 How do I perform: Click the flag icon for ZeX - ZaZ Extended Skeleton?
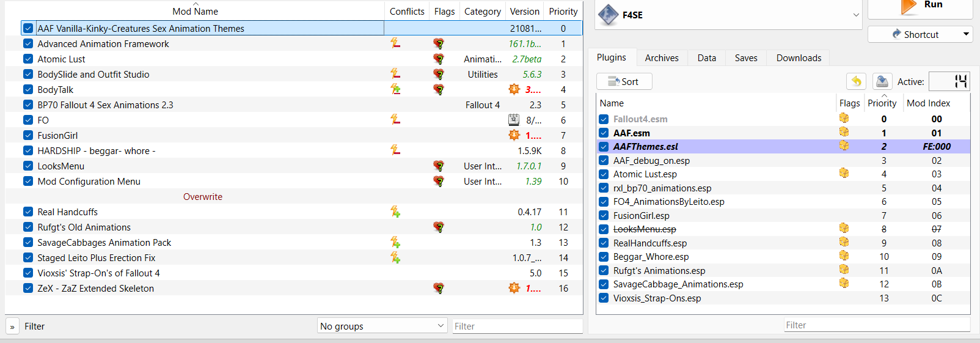[438, 288]
